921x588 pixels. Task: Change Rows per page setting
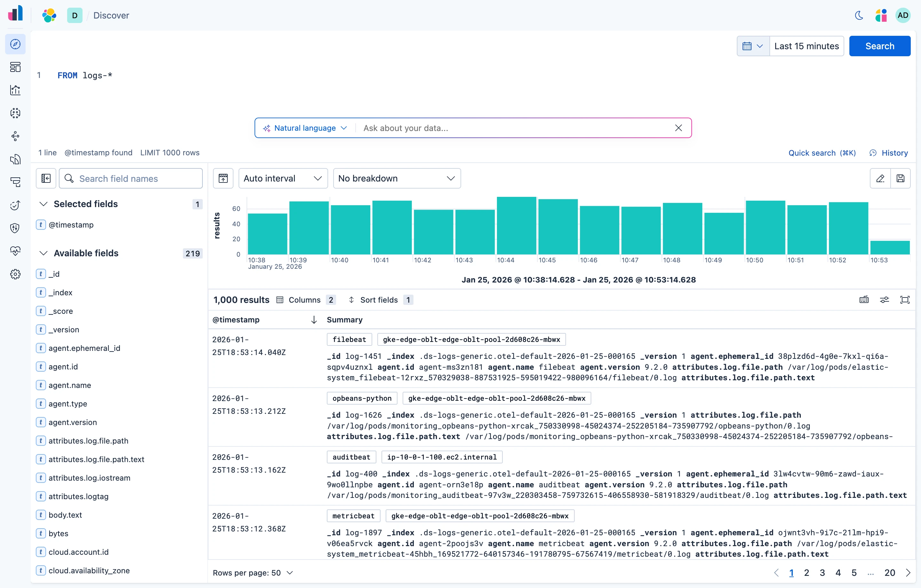(x=253, y=573)
